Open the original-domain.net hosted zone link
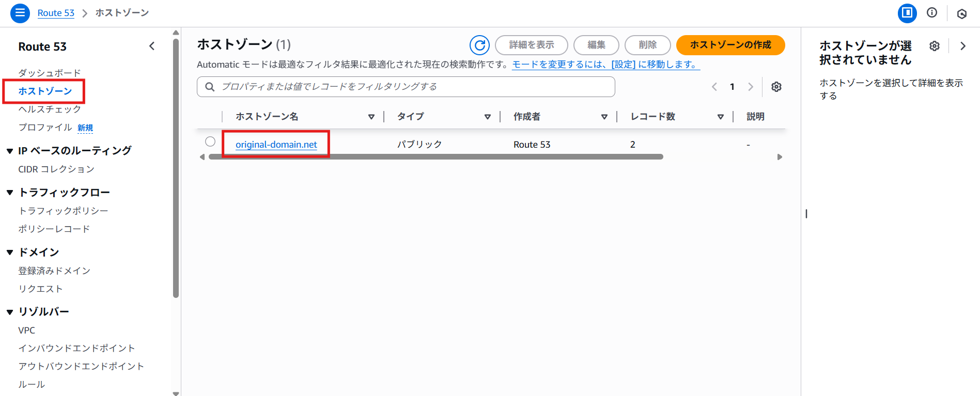 (x=276, y=145)
